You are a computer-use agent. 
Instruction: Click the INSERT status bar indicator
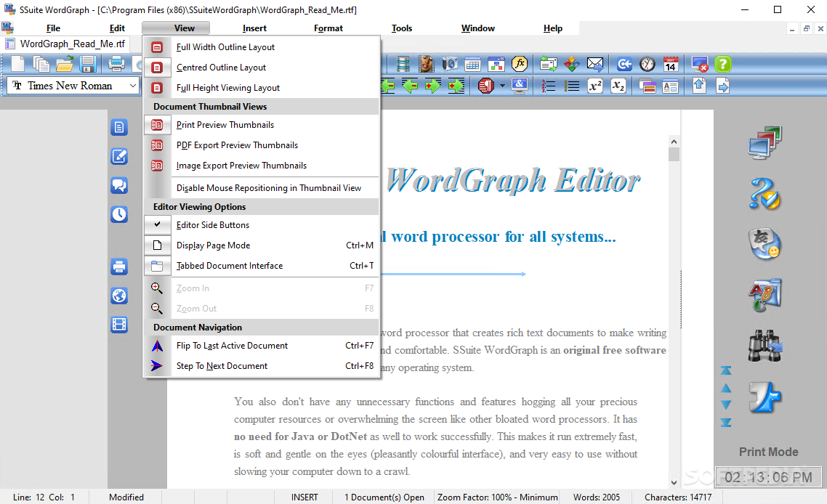click(x=304, y=497)
